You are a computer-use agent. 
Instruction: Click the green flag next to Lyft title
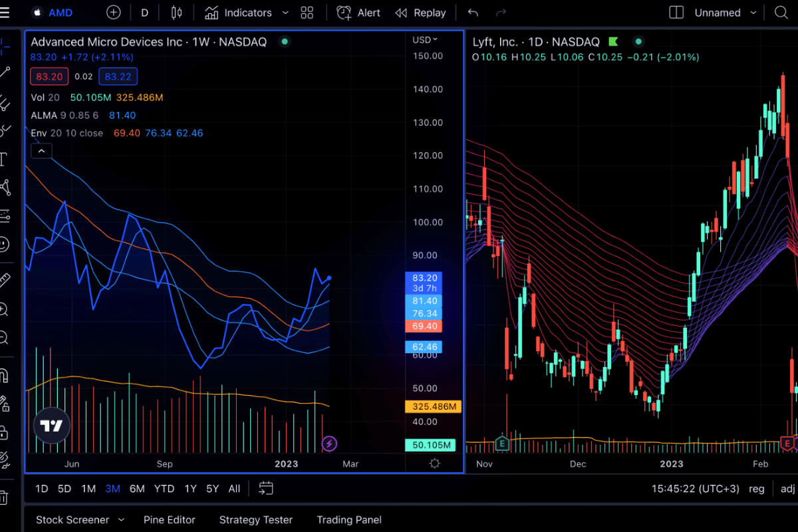[613, 42]
